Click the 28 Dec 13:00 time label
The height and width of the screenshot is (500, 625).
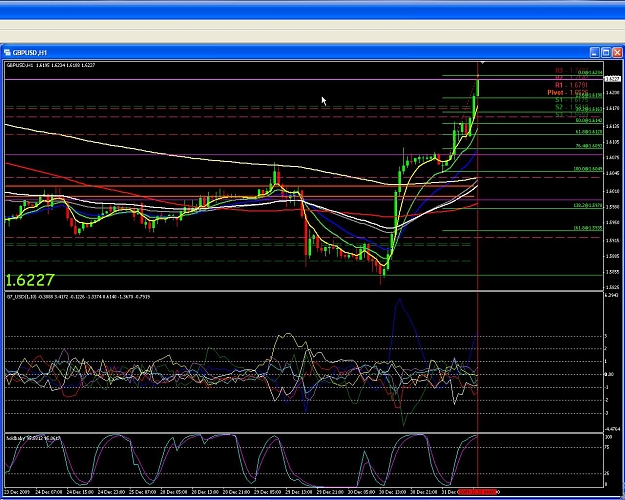(205, 492)
